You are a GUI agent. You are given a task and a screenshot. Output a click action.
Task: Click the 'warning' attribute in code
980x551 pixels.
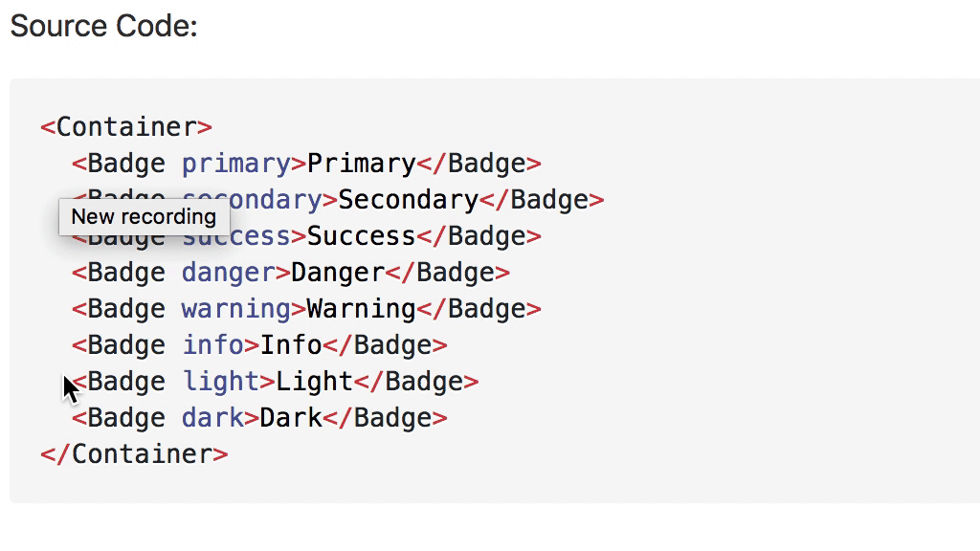coord(236,309)
